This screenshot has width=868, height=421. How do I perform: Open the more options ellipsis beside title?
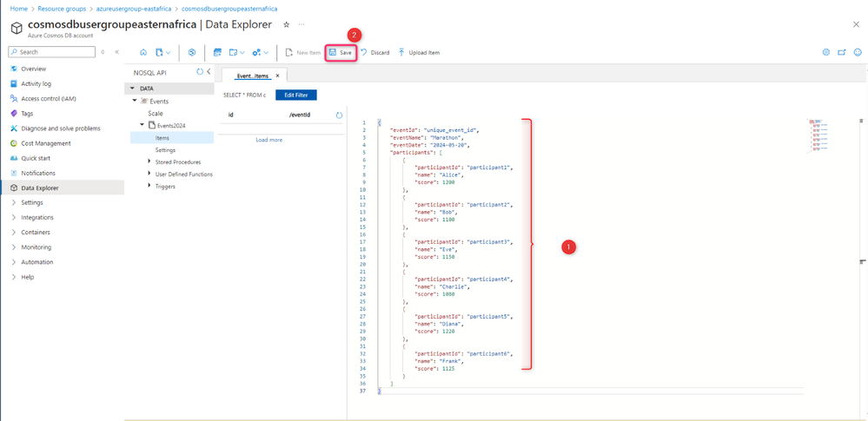pyautogui.click(x=301, y=24)
